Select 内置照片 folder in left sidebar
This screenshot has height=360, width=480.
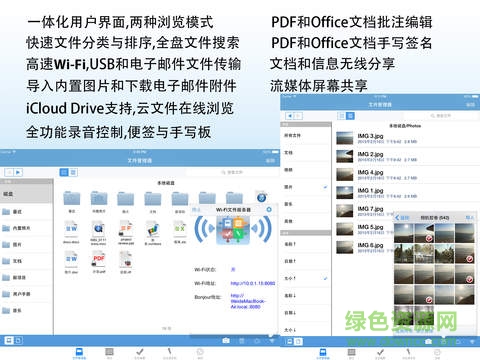[27, 228]
